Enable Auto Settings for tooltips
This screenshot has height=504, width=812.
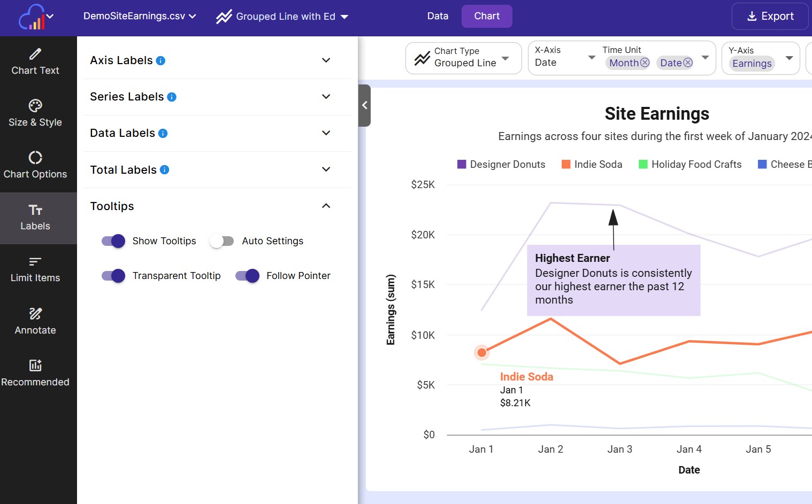coord(221,241)
